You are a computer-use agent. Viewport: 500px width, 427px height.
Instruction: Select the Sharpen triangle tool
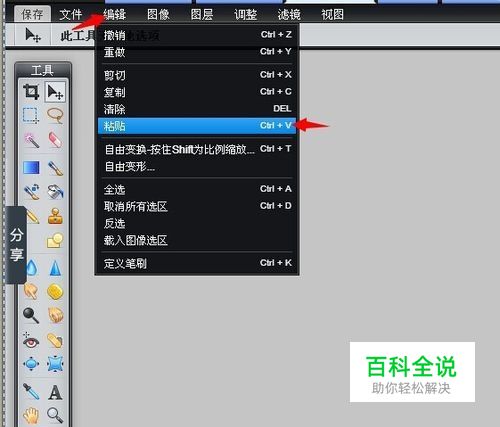(x=55, y=268)
